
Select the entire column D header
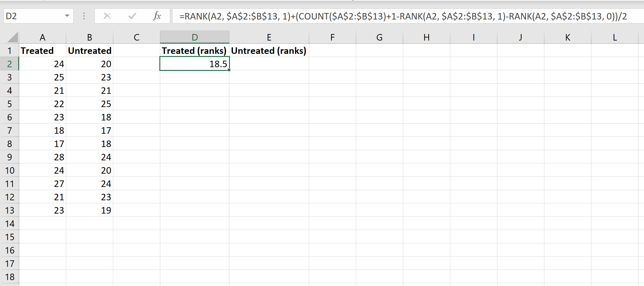pos(194,37)
